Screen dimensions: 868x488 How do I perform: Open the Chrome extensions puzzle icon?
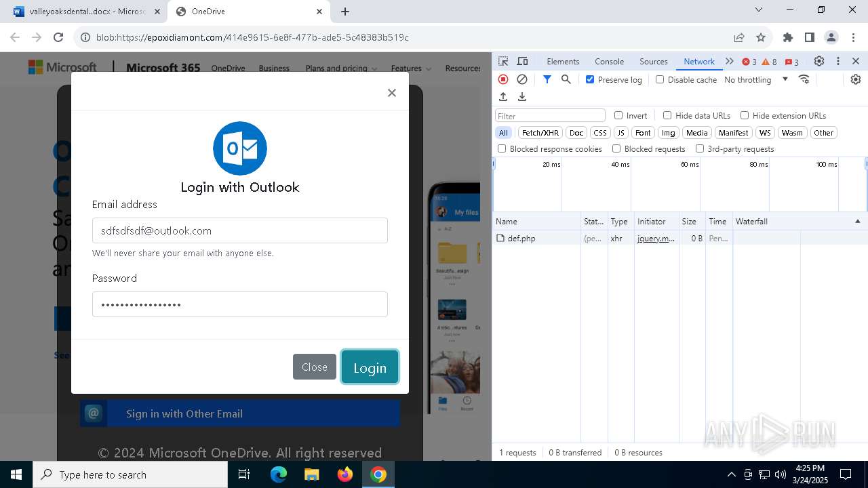coord(788,37)
